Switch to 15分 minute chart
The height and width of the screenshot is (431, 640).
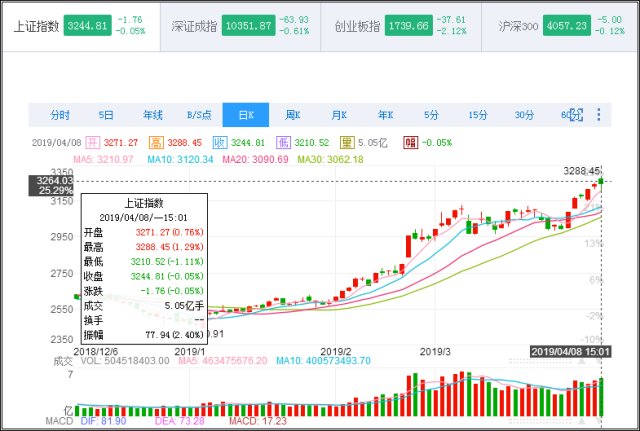click(478, 115)
